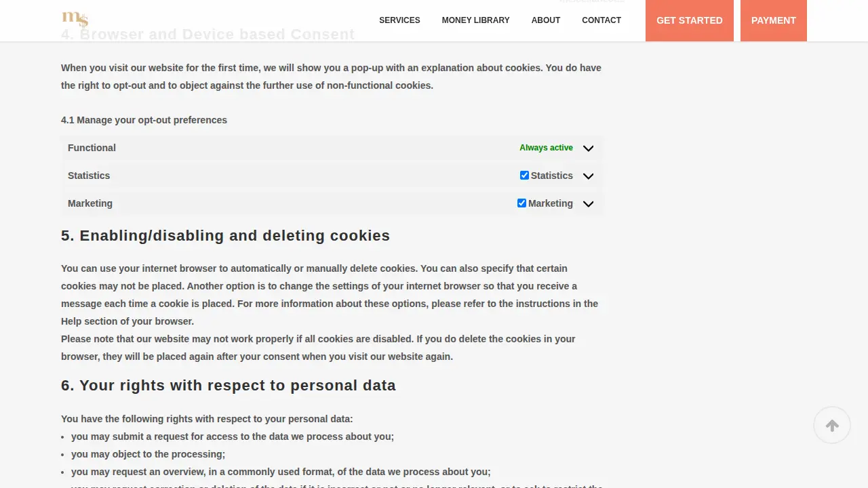Expand the Functional row chevron
Image resolution: width=868 pixels, height=488 pixels.
pos(588,148)
